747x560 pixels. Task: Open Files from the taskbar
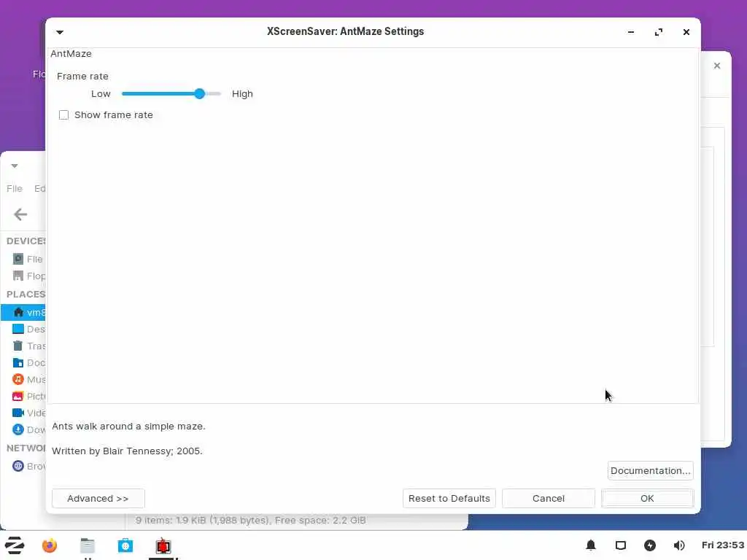tap(88, 545)
